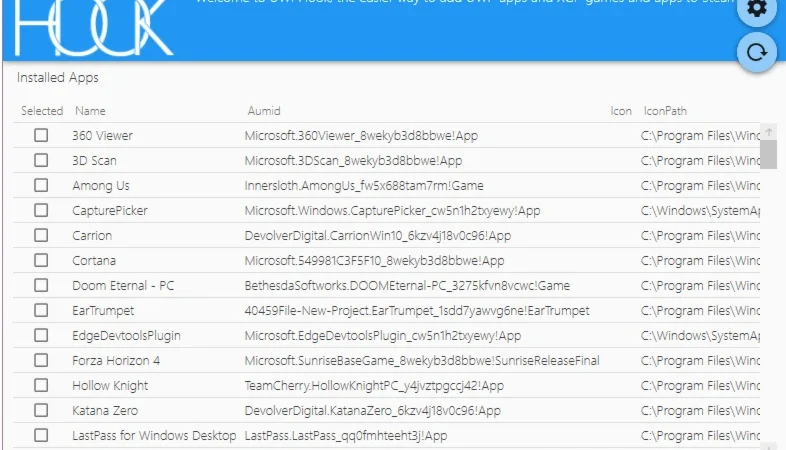This screenshot has width=786, height=450.
Task: Click the scrollbar up arrow
Action: (x=768, y=132)
